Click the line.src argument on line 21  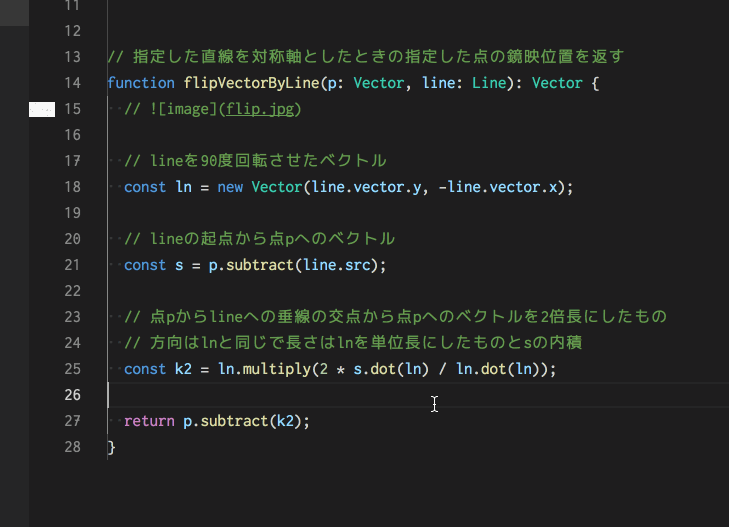pos(339,265)
